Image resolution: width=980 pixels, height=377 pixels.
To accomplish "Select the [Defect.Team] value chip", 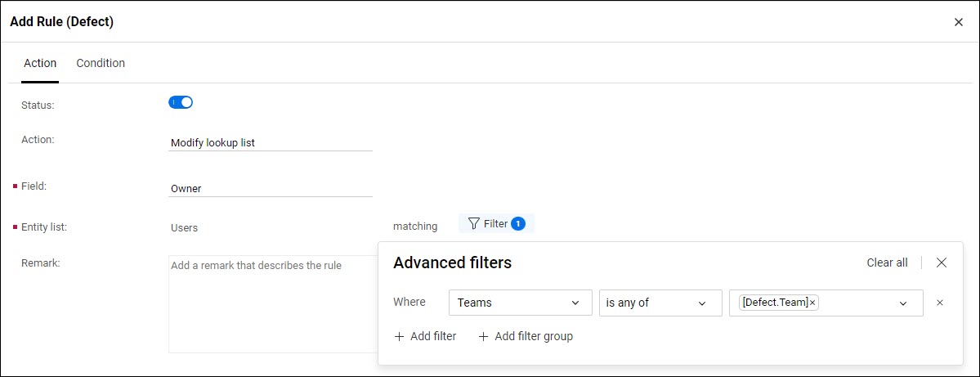I will click(x=774, y=303).
